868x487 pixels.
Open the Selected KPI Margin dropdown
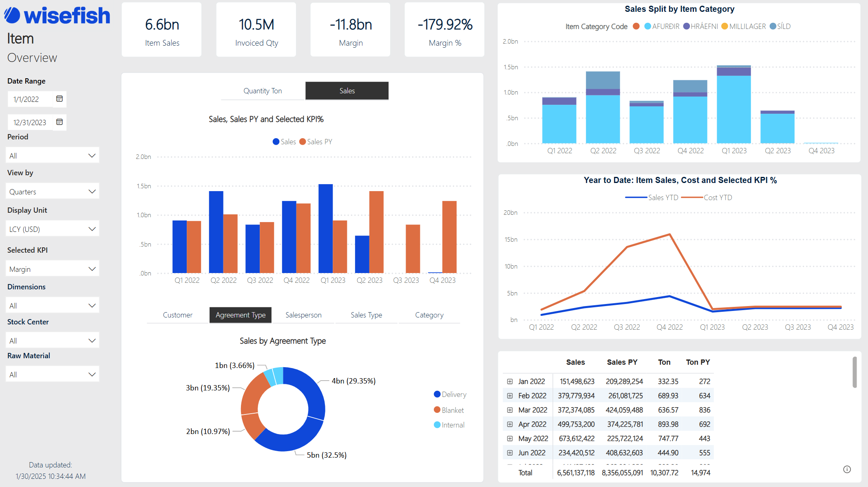[52, 269]
